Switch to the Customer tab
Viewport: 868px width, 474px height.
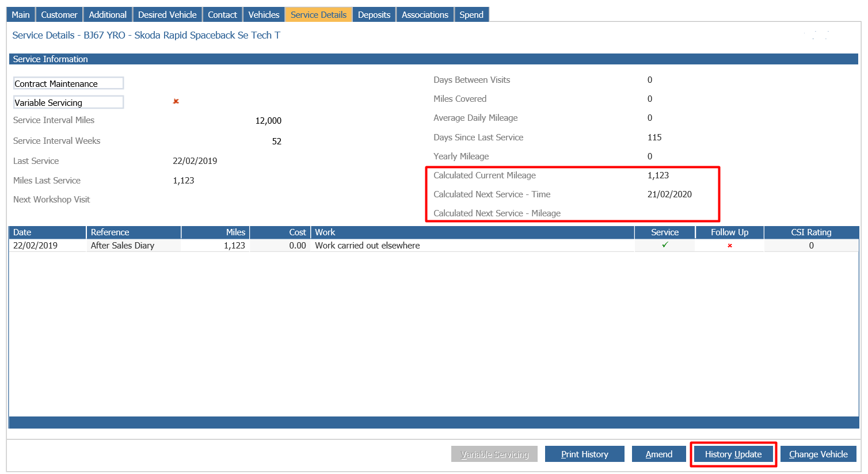[59, 14]
